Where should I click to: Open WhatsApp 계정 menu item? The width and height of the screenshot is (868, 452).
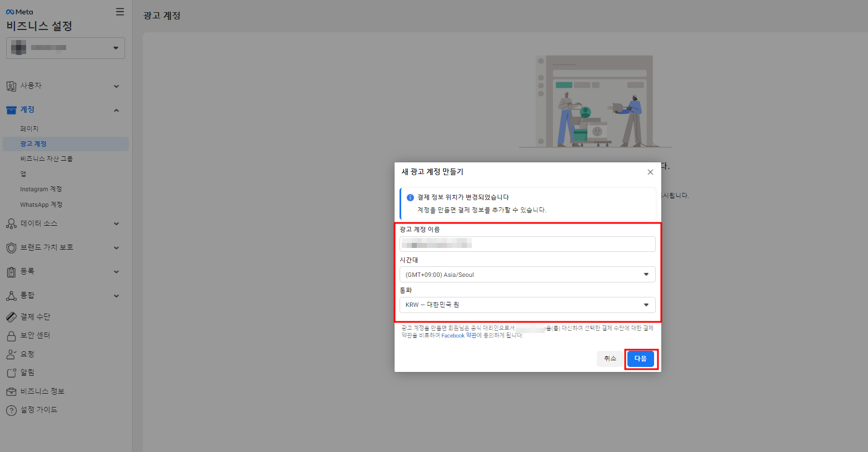click(41, 205)
